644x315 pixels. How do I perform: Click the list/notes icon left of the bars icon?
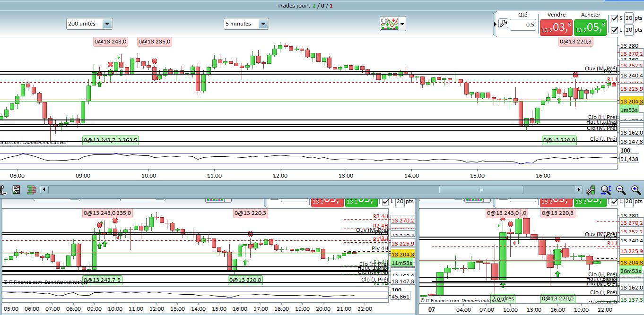click(x=17, y=190)
